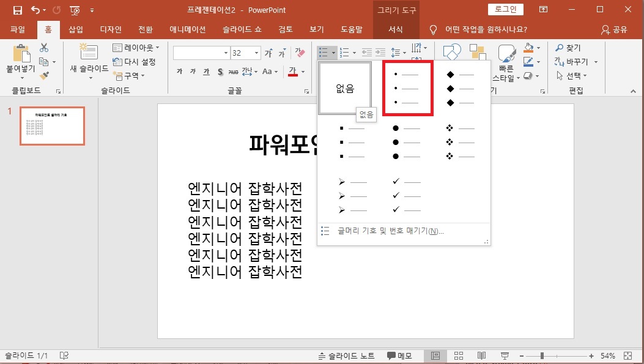The height and width of the screenshot is (364, 644).
Task: Cut selection with the scissors icon
Action: coord(44,48)
